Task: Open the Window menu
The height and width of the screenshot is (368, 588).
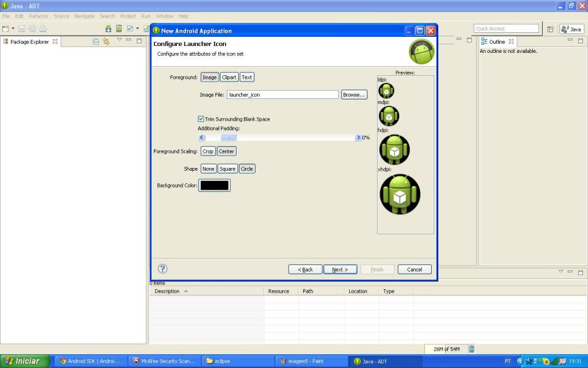Action: [x=165, y=16]
